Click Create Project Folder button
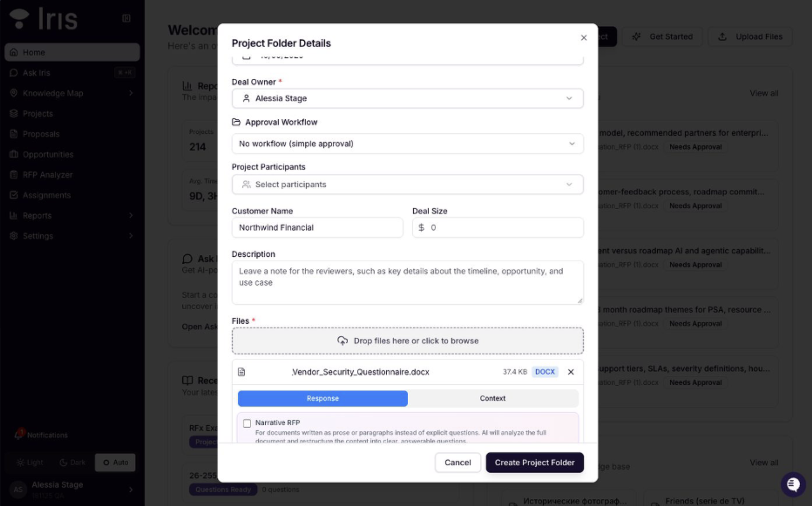812x506 pixels. click(534, 462)
